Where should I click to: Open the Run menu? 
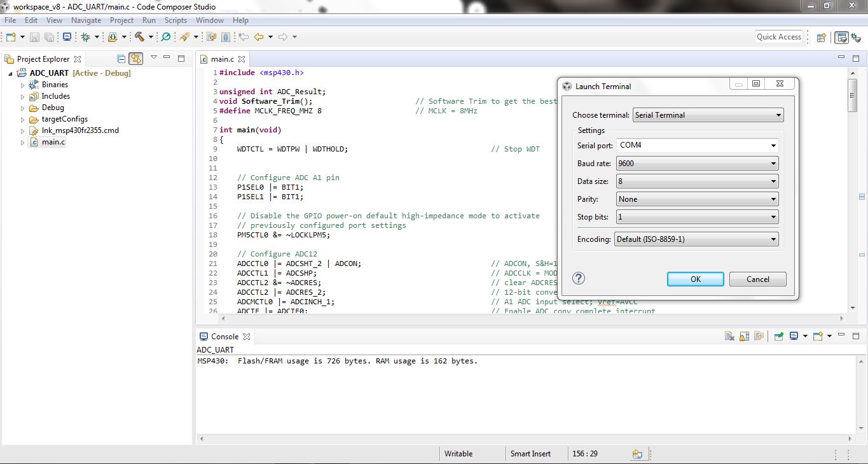[x=149, y=20]
